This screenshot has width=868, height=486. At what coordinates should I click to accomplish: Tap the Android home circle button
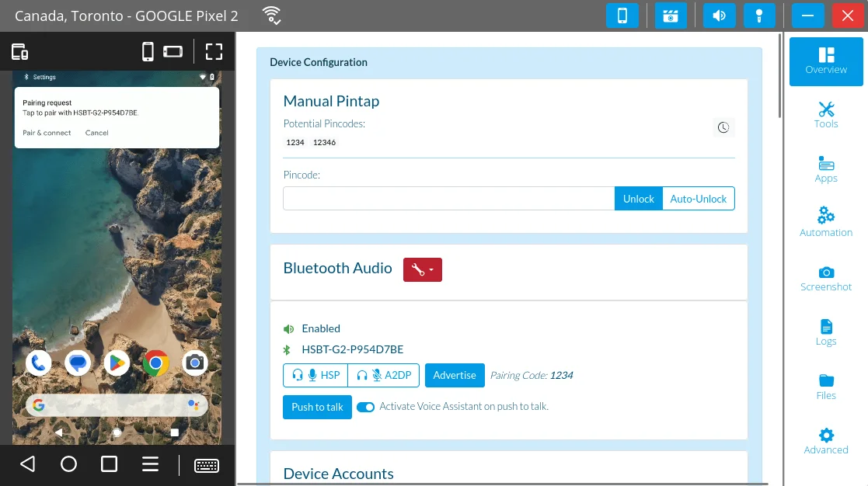(x=68, y=464)
